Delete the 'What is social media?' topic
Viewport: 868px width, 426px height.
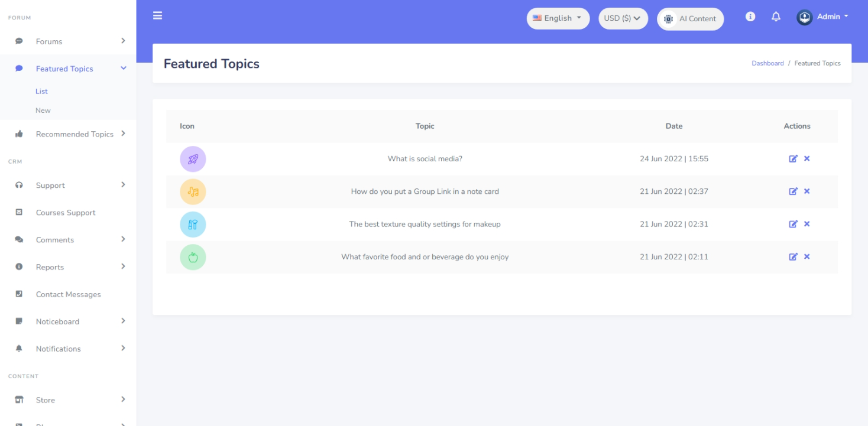point(807,158)
